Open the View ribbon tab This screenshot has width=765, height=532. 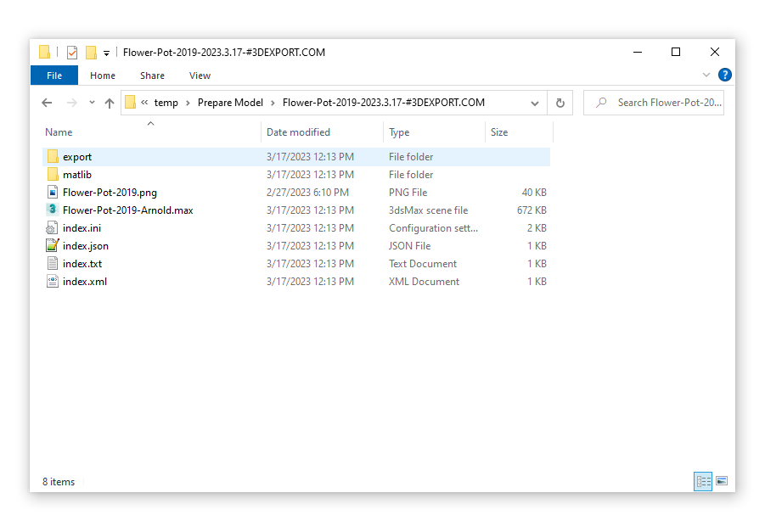(200, 76)
